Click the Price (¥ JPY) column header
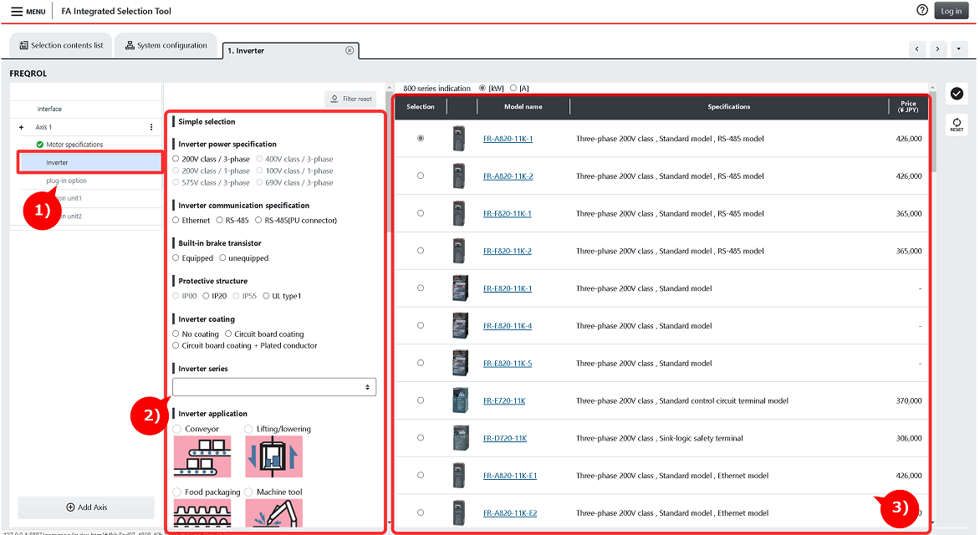980x535 pixels. pyautogui.click(x=908, y=107)
